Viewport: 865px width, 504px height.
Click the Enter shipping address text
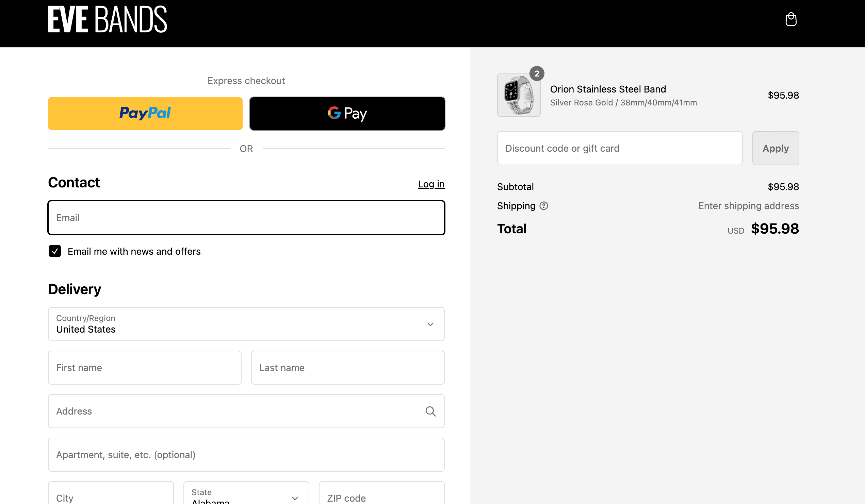748,206
